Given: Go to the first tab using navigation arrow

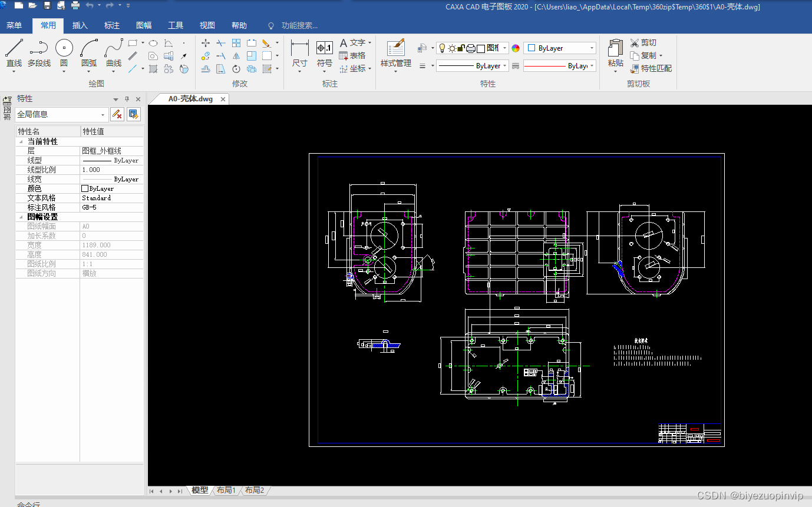Looking at the screenshot, I should (152, 491).
